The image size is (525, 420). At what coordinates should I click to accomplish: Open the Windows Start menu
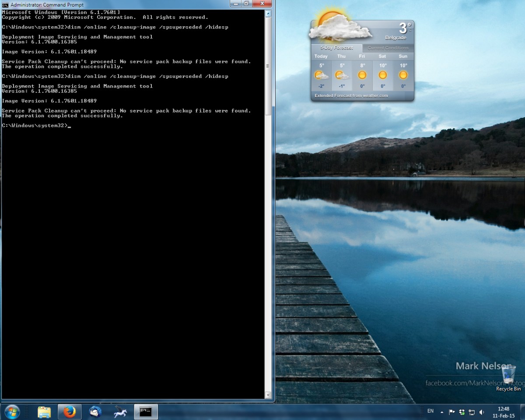[12, 412]
